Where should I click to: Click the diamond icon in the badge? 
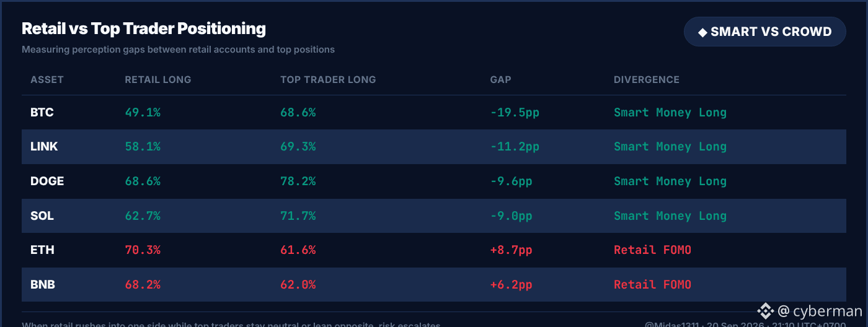[702, 32]
